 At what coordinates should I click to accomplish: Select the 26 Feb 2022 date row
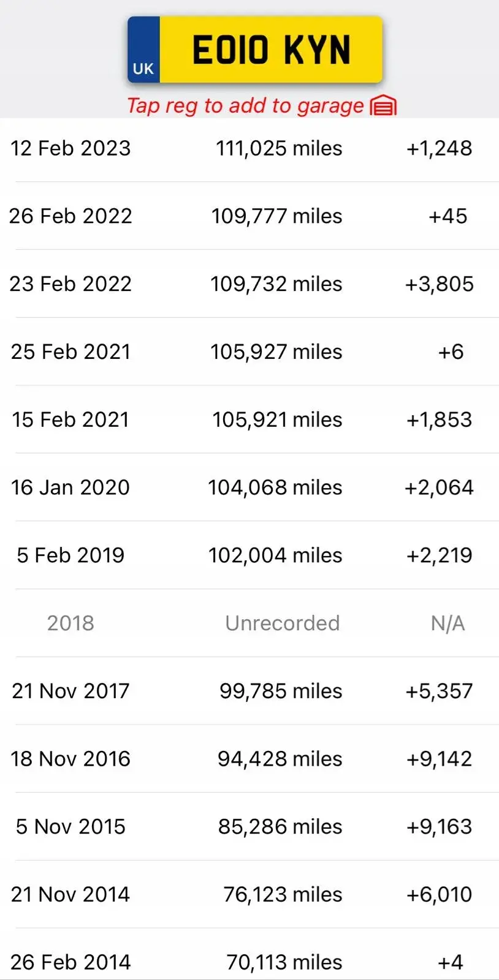tap(250, 216)
